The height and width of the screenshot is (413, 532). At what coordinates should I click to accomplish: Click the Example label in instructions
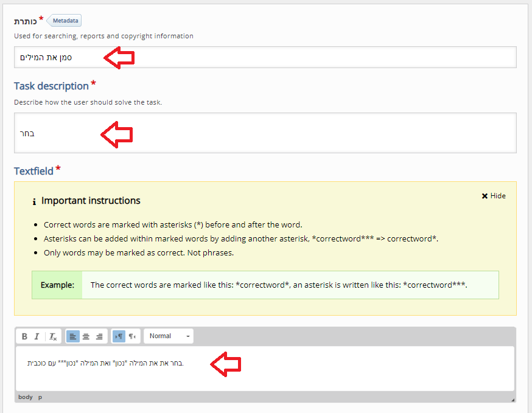click(x=57, y=285)
